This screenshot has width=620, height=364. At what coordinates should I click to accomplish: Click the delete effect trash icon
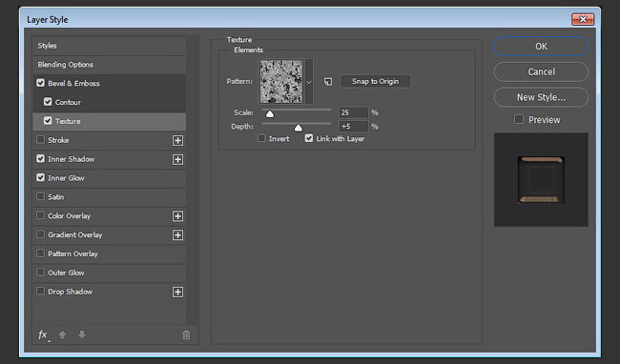click(x=186, y=335)
